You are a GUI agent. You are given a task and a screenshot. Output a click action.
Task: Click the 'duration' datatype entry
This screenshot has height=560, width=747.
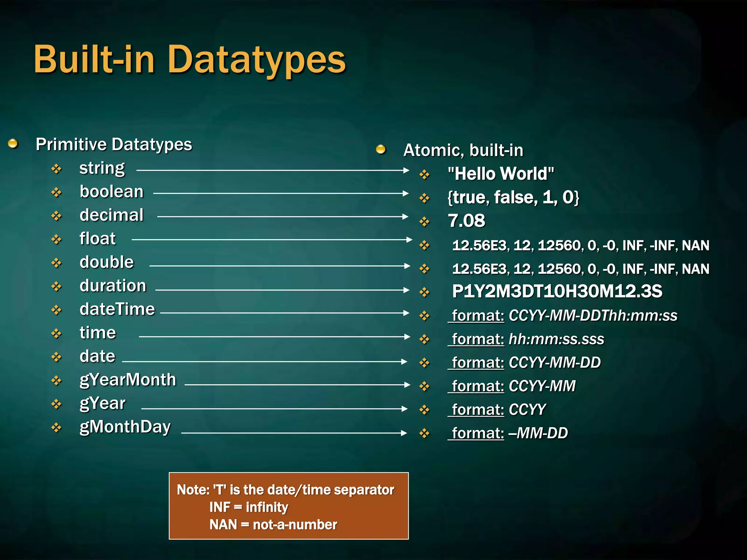(113, 286)
